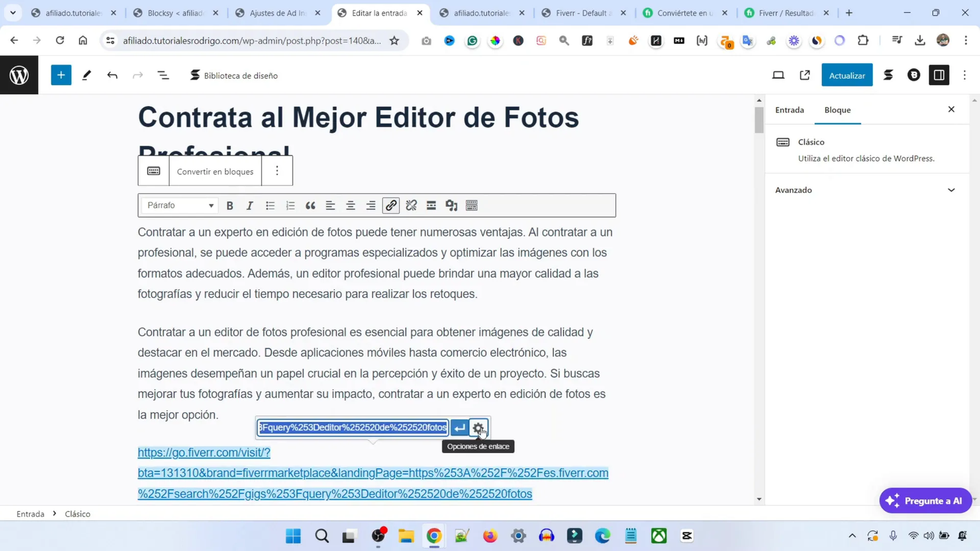Apply italic formatting to the text
Screen dimensions: 980x551
pos(249,205)
